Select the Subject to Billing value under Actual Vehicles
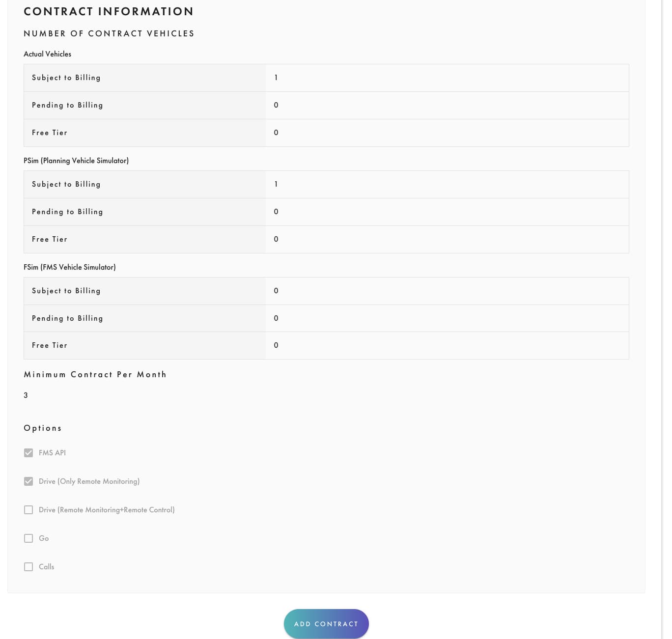Viewport: 672px width, 639px height. click(276, 77)
